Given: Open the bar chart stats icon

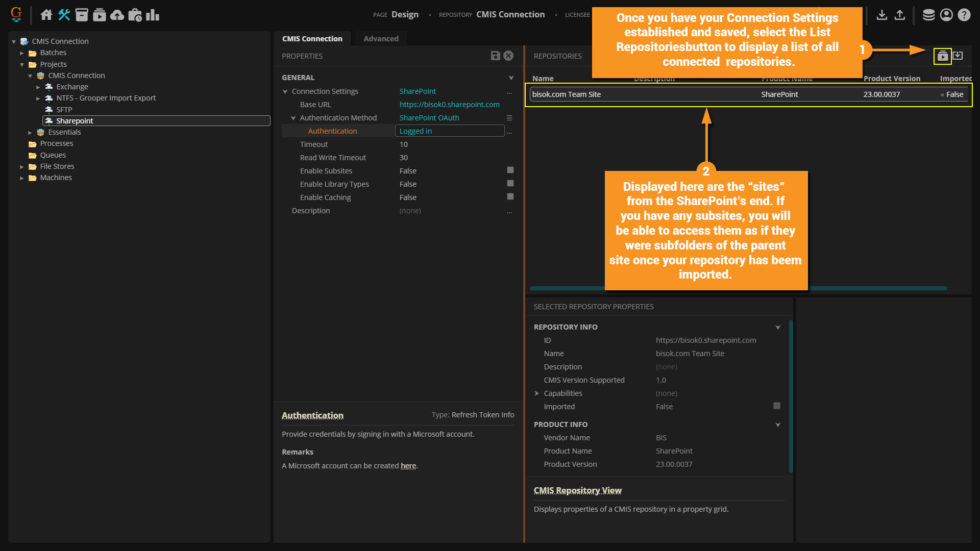Looking at the screenshot, I should (153, 15).
